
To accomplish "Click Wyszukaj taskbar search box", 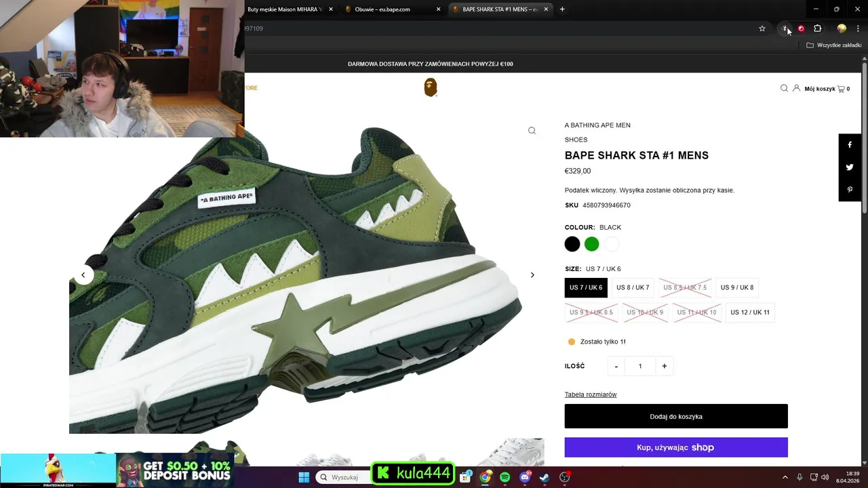I will click(343, 477).
